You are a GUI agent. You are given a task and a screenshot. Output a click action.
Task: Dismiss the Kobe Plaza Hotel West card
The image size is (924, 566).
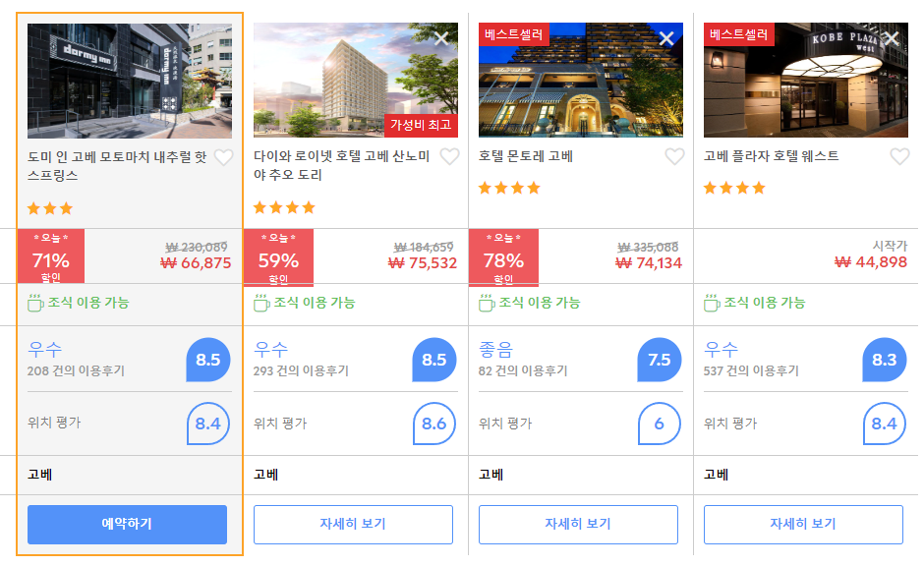tap(892, 38)
